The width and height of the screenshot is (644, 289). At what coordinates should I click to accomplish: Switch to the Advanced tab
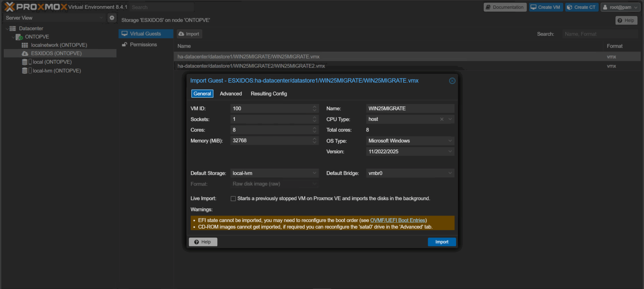click(231, 94)
